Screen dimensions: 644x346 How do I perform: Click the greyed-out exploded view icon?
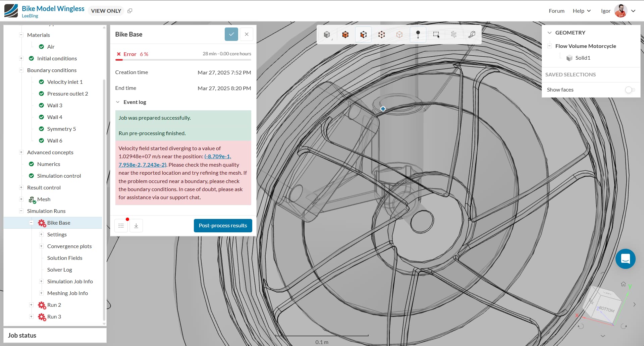454,35
